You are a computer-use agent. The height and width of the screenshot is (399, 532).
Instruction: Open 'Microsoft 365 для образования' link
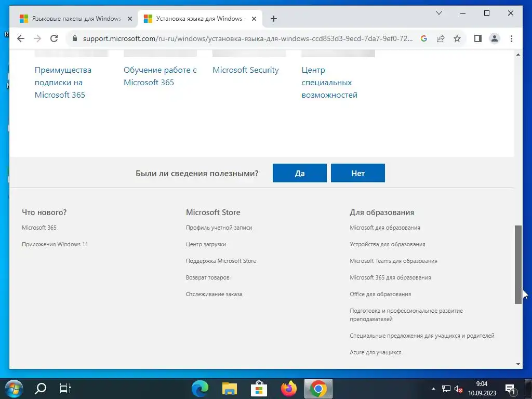[390, 277]
